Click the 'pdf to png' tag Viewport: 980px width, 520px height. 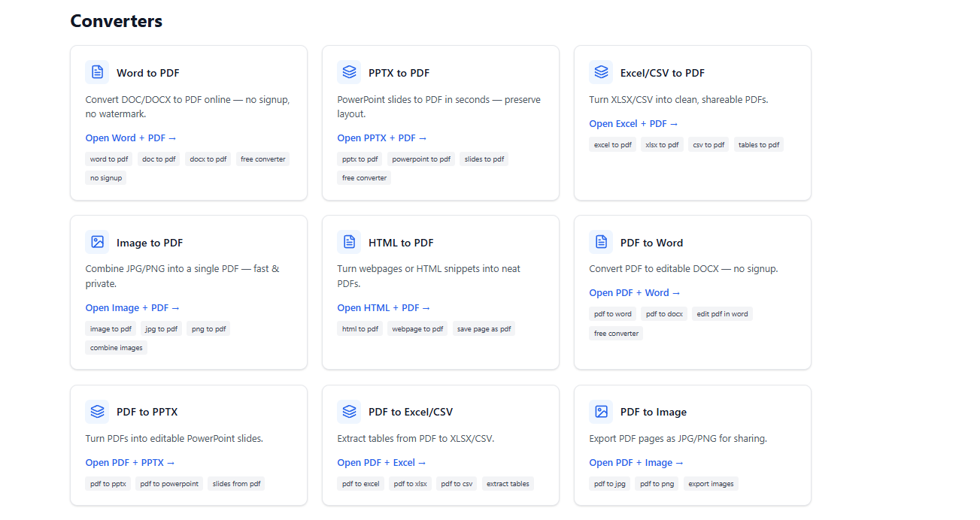pos(657,484)
